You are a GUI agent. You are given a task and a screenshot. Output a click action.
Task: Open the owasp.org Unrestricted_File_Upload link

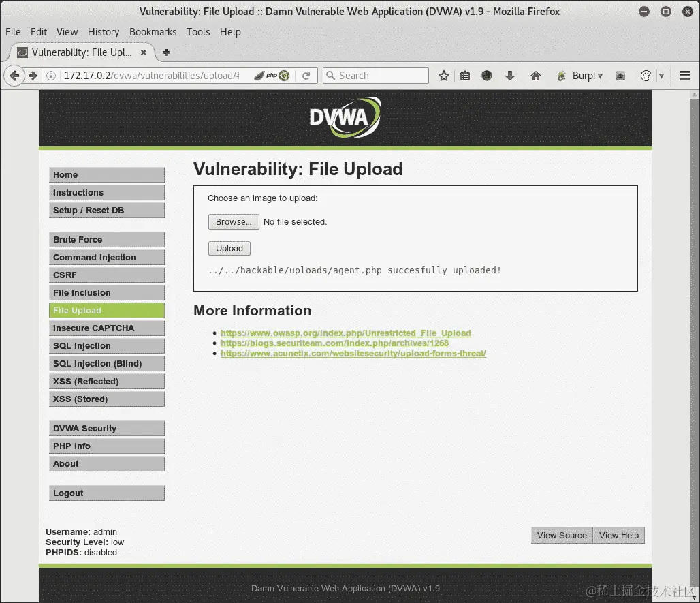345,333
